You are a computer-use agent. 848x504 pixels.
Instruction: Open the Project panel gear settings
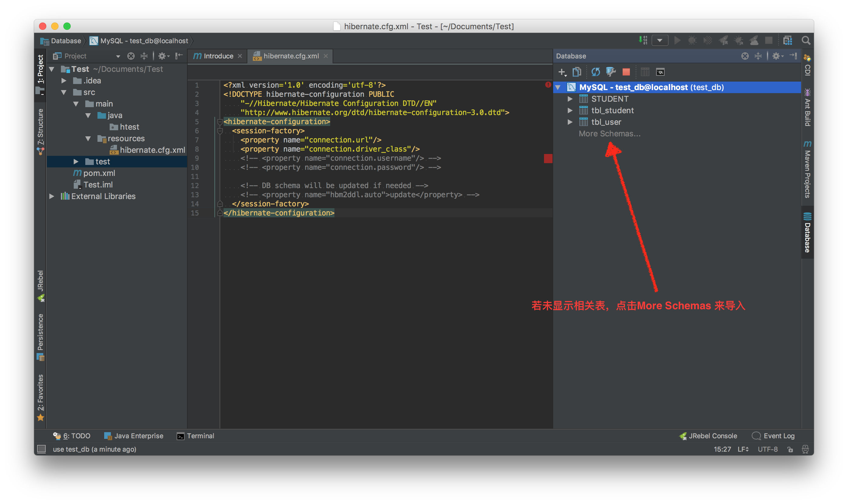tap(164, 56)
